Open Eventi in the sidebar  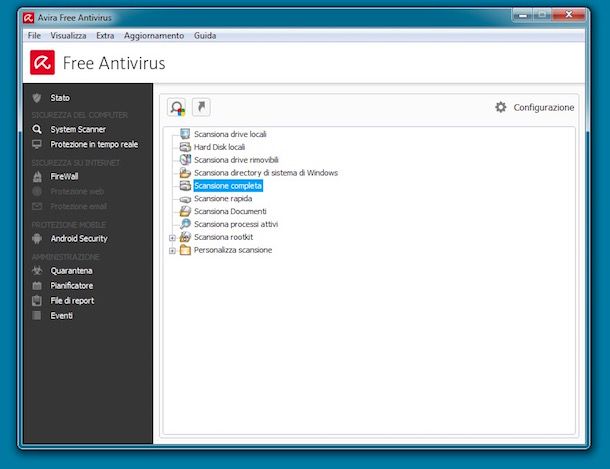click(x=62, y=315)
